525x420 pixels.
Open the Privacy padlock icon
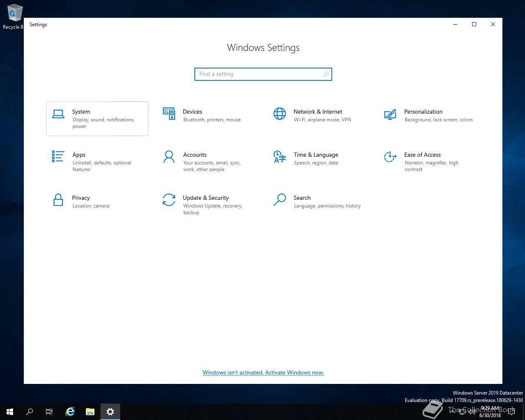(x=58, y=200)
